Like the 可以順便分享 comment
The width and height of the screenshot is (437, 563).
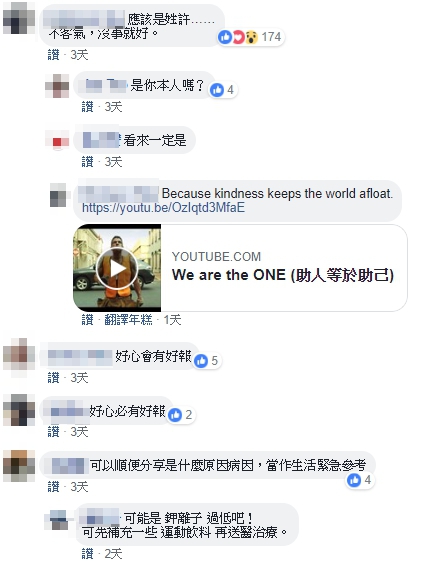[54, 487]
